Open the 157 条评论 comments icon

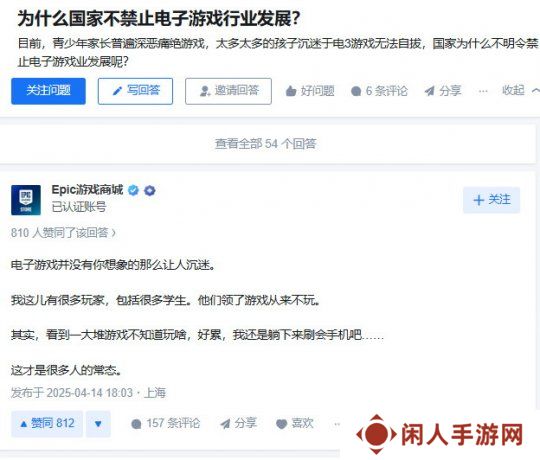click(x=136, y=424)
